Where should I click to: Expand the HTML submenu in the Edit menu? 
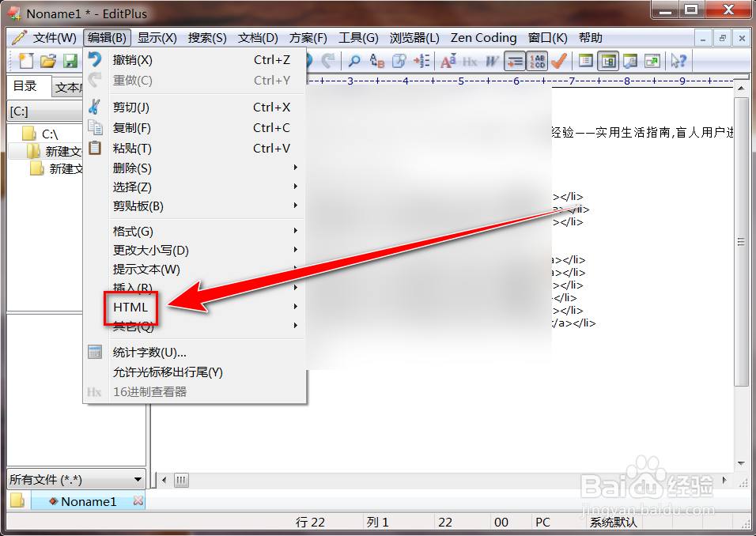tap(130, 308)
